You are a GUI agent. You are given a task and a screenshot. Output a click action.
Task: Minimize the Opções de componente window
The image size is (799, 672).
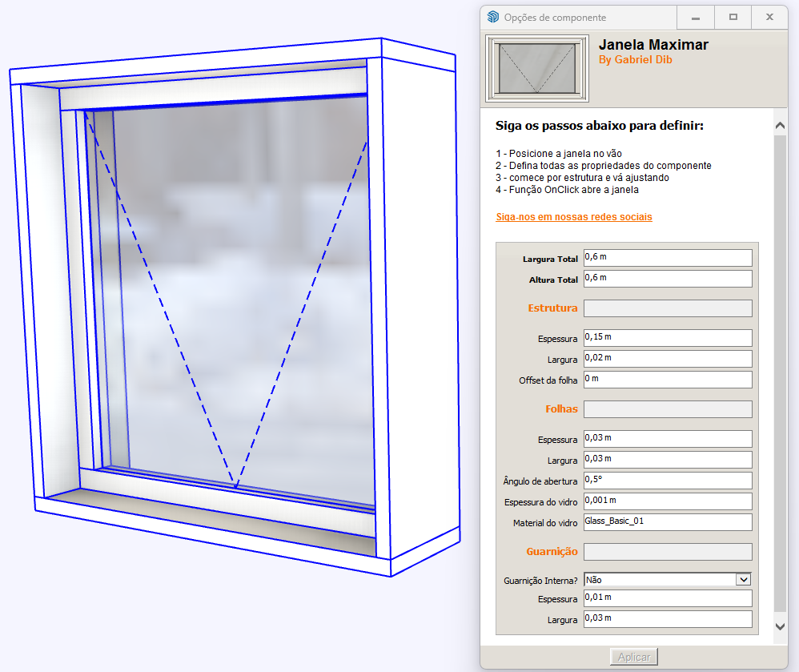coord(697,17)
